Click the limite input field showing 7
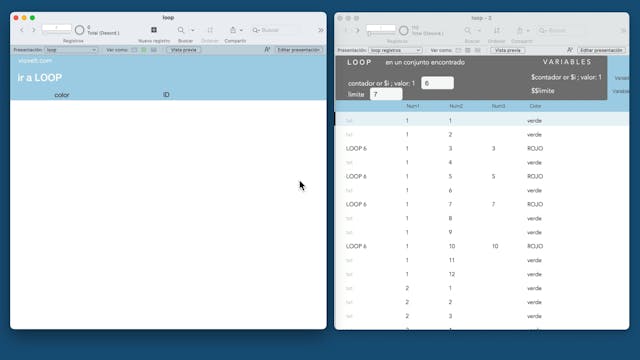Viewport: 640px width, 360px height. tap(386, 94)
